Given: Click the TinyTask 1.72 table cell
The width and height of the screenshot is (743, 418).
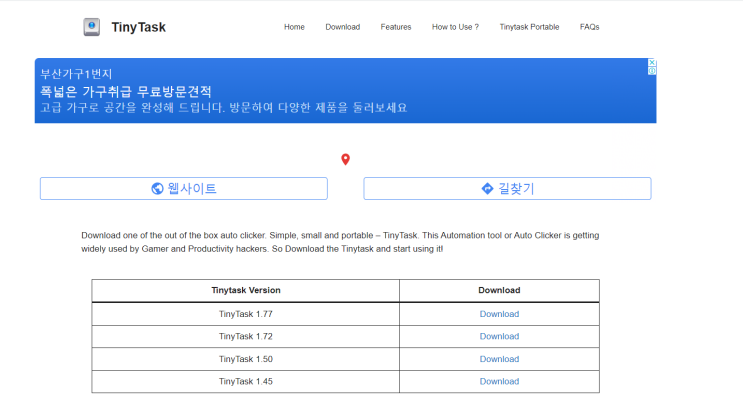Looking at the screenshot, I should 245,336.
